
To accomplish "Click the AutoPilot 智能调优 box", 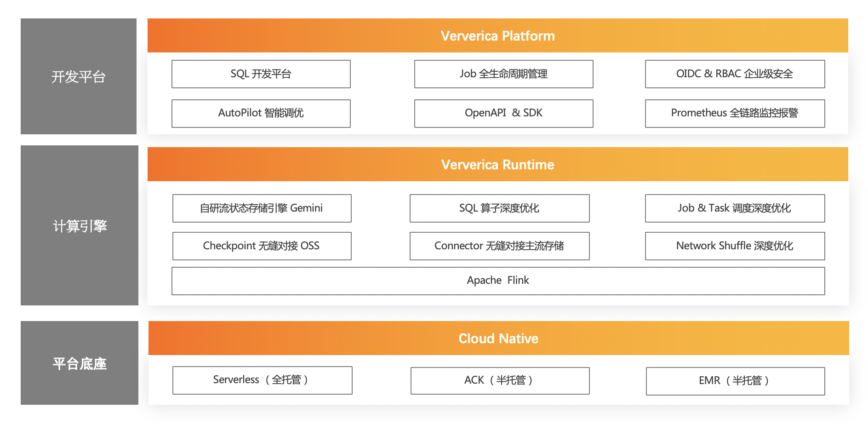I will pyautogui.click(x=261, y=114).
